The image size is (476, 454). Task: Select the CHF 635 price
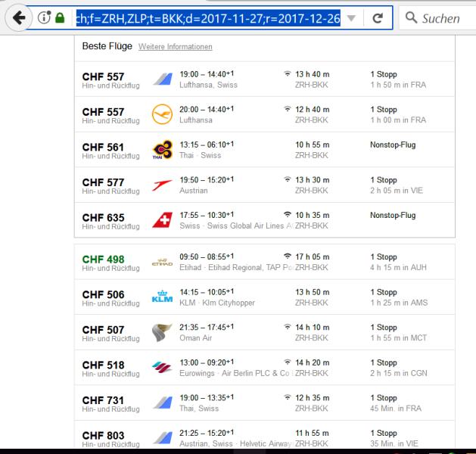click(103, 218)
